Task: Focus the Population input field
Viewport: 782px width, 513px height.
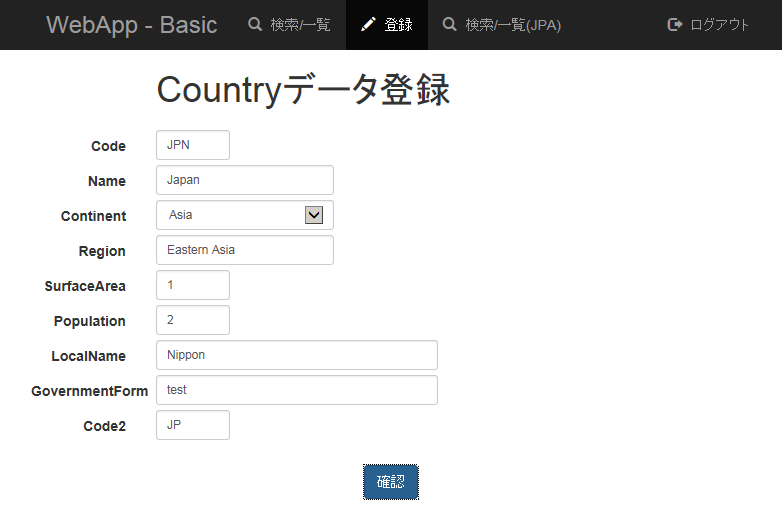Action: (193, 320)
